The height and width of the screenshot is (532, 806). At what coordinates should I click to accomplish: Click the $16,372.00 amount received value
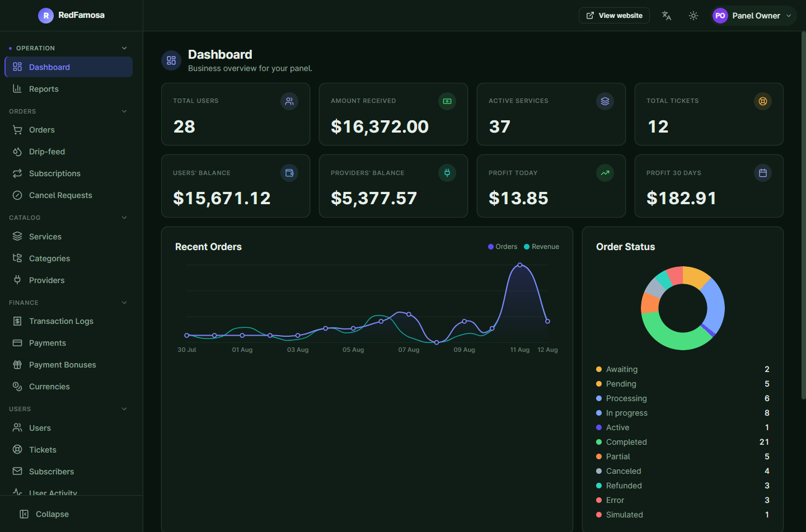pyautogui.click(x=379, y=126)
